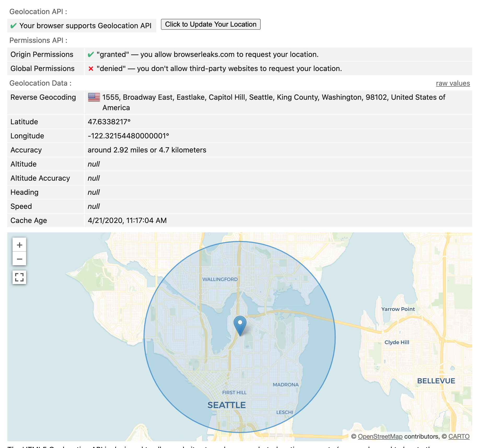Screen dimensions: 478x448
Task: Enter fullscreen map view
Action: point(19,277)
